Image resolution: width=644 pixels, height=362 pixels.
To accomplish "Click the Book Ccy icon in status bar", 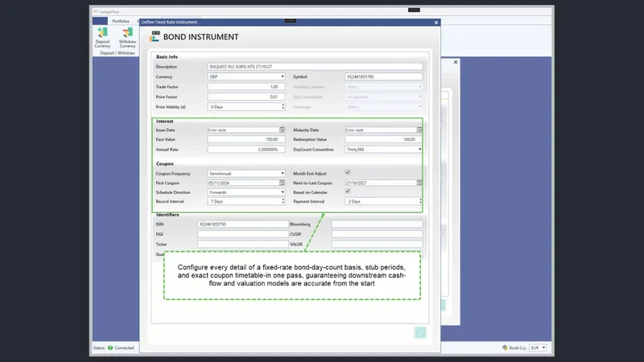I will click(x=505, y=348).
